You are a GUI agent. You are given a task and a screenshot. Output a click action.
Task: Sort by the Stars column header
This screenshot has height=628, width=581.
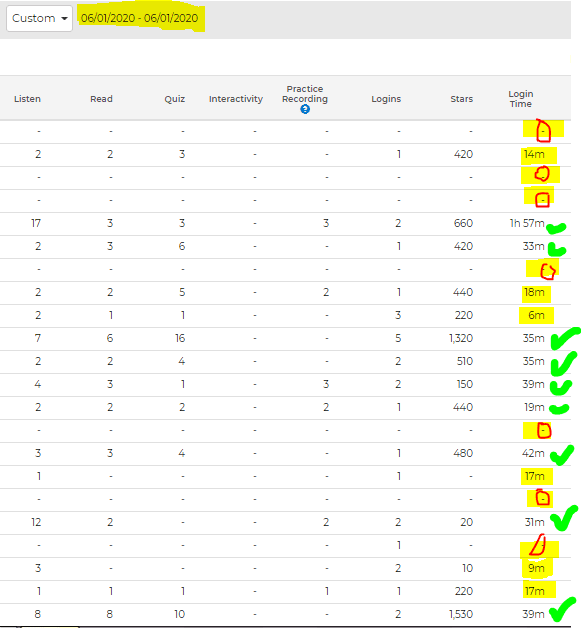[x=462, y=99]
